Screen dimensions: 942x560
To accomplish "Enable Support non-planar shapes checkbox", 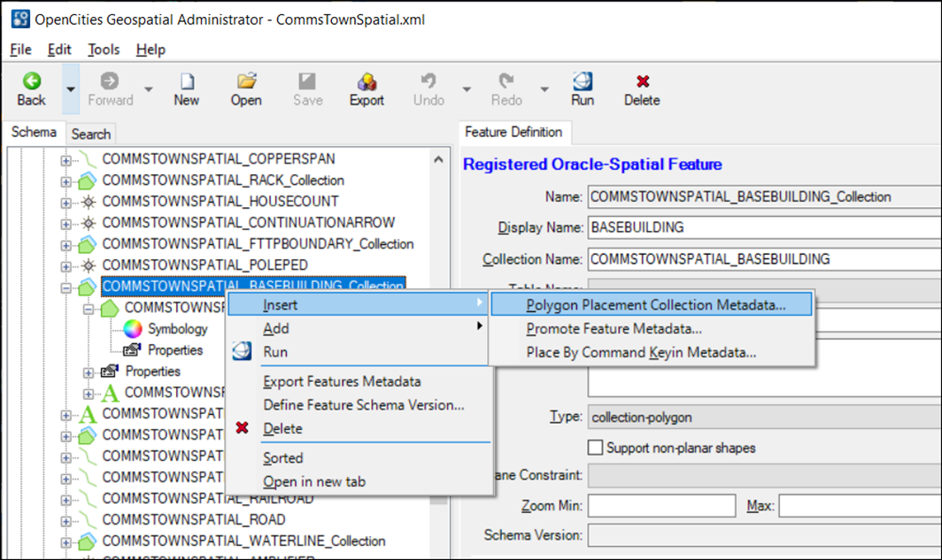I will 596,448.
